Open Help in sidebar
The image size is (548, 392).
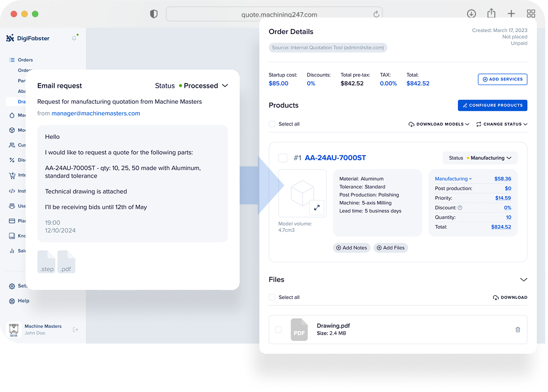tap(23, 301)
